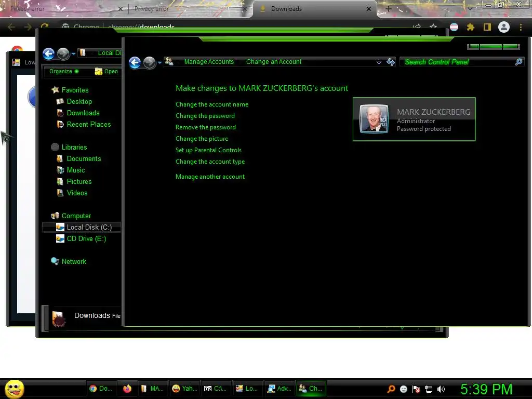Screen dimensions: 532x399
Task: Click magnifier icon in system tray
Action: click(x=391, y=389)
